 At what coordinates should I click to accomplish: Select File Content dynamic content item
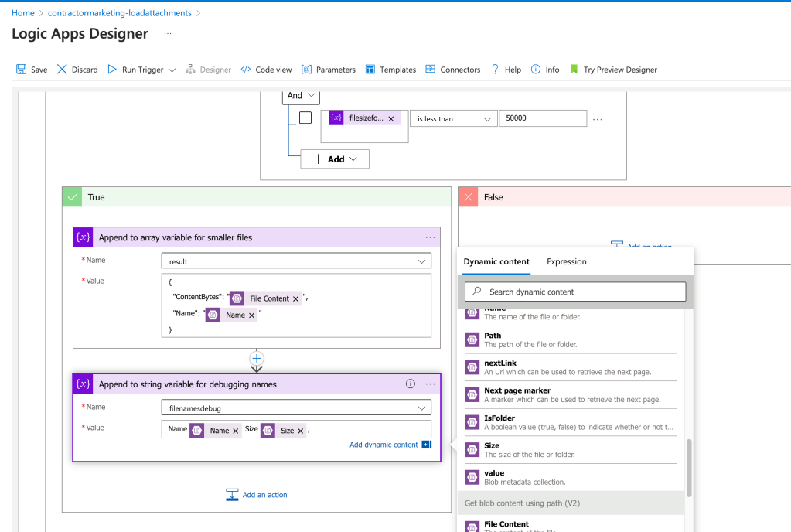pos(571,525)
